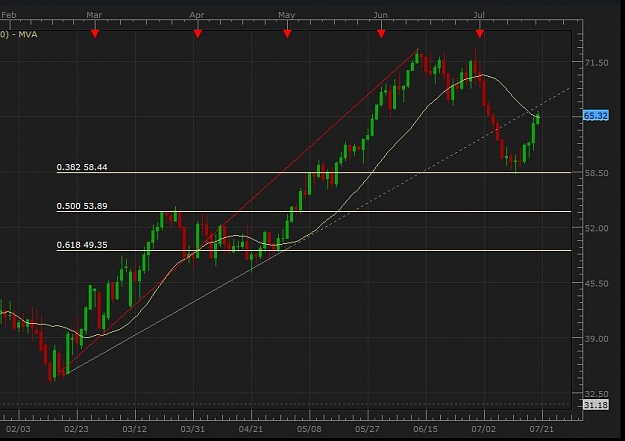Select the 0.382 58.44 Fibonacci label
The height and width of the screenshot is (441, 625).
[x=82, y=167]
